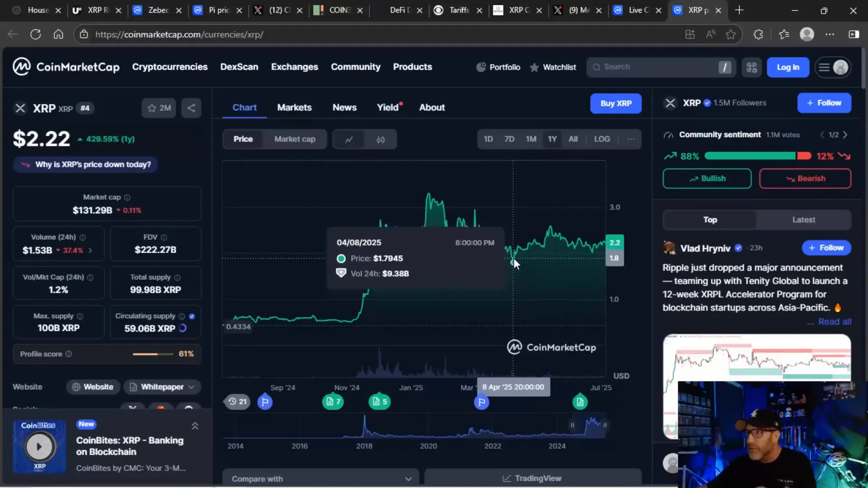Screen dimensions: 868x488
Task: Follow XRP community with Follow button
Action: point(824,103)
